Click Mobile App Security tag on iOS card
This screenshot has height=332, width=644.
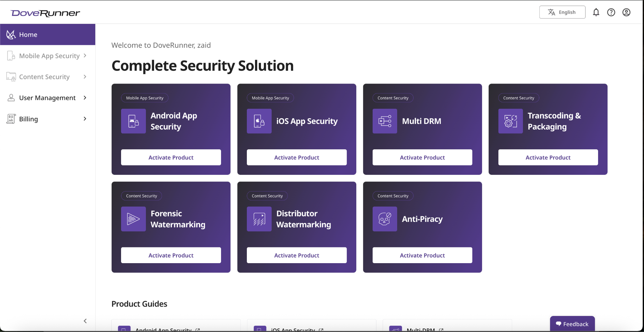click(x=270, y=98)
